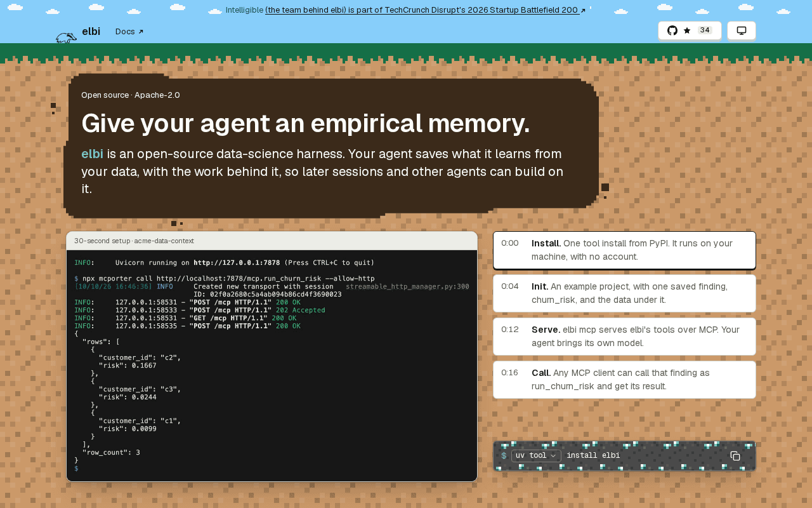Viewport: 812px width, 508px height.
Task: Click the npx mcporter call command line
Action: tap(224, 279)
